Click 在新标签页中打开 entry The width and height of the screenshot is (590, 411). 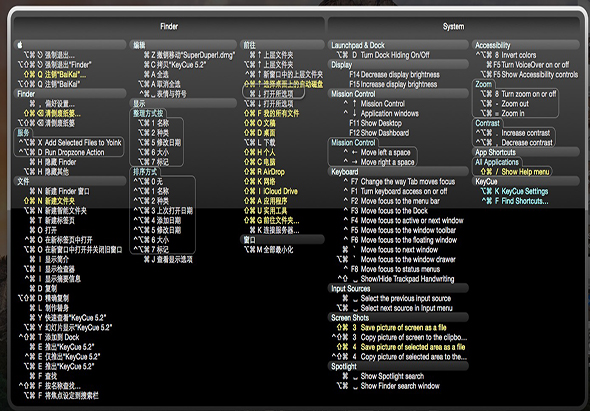59,240
